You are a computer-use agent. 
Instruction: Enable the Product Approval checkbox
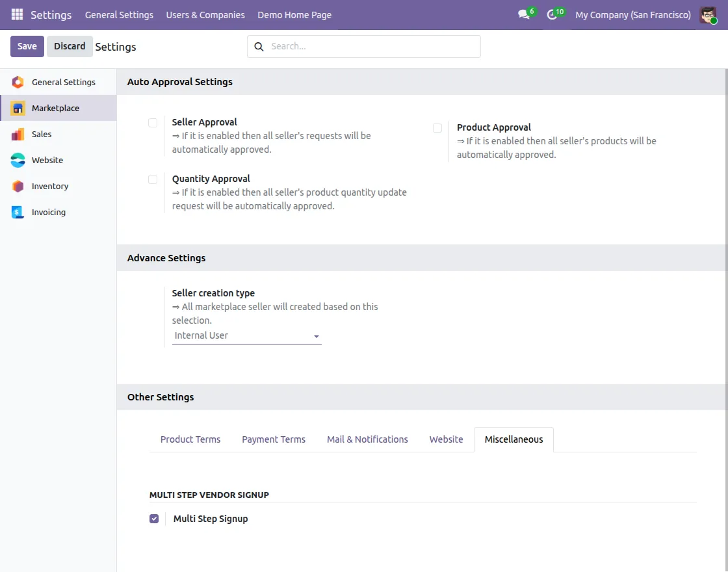[x=437, y=127]
